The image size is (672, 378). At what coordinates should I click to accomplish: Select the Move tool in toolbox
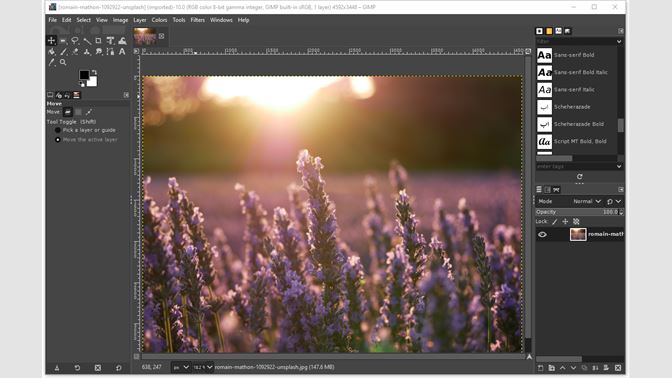tap(51, 41)
